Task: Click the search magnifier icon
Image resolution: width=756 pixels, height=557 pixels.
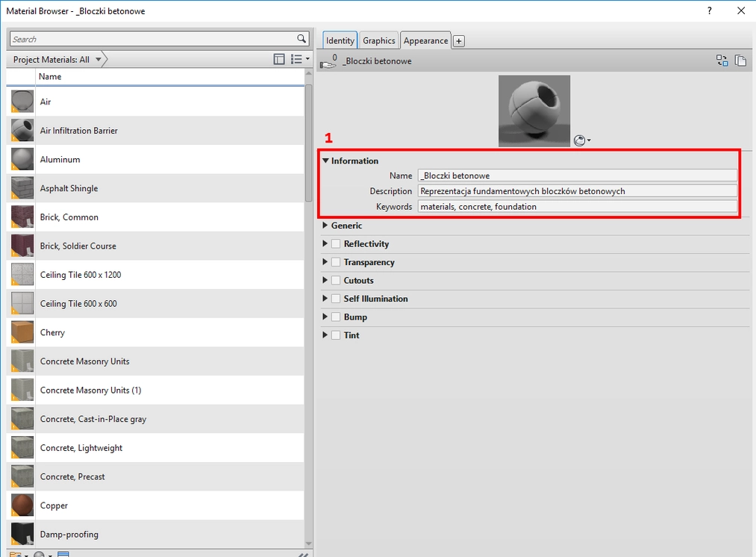Action: coord(301,39)
